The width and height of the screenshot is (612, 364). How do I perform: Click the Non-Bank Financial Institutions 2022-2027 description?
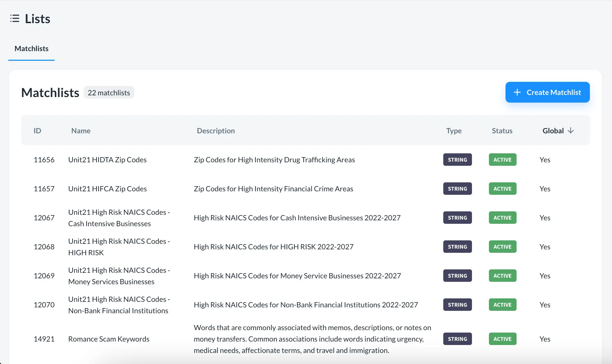pos(306,305)
